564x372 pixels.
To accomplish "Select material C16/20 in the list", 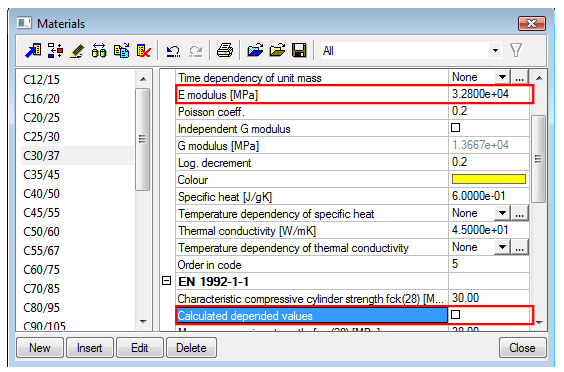I will coord(41,99).
